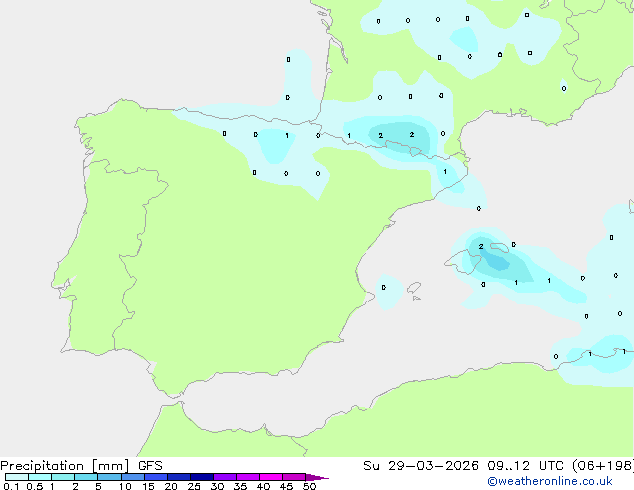
Task: Click the '0.1' legend scale number
Action: point(11,486)
